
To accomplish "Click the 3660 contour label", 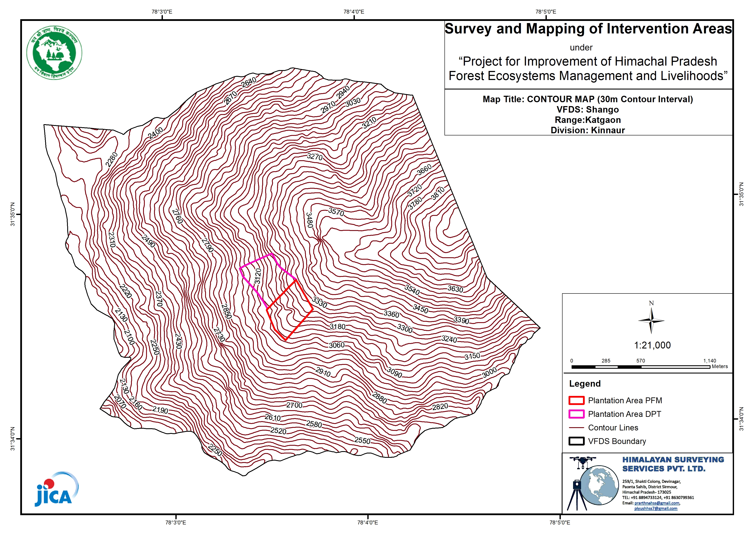I will coord(424,170).
